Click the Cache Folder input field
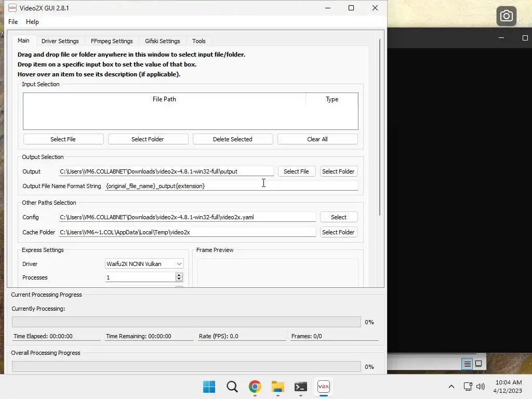 (x=187, y=232)
